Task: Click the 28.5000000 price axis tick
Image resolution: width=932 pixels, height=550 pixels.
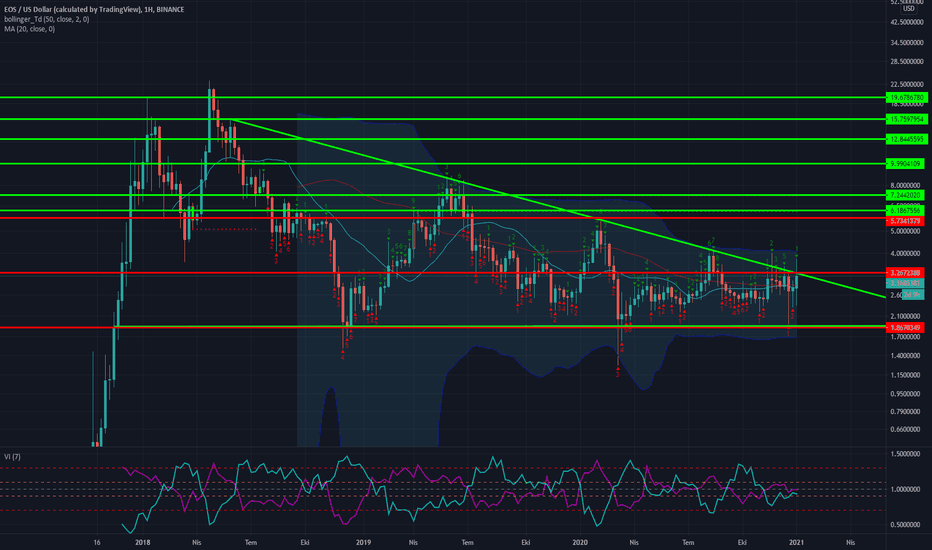Action: tap(906, 62)
